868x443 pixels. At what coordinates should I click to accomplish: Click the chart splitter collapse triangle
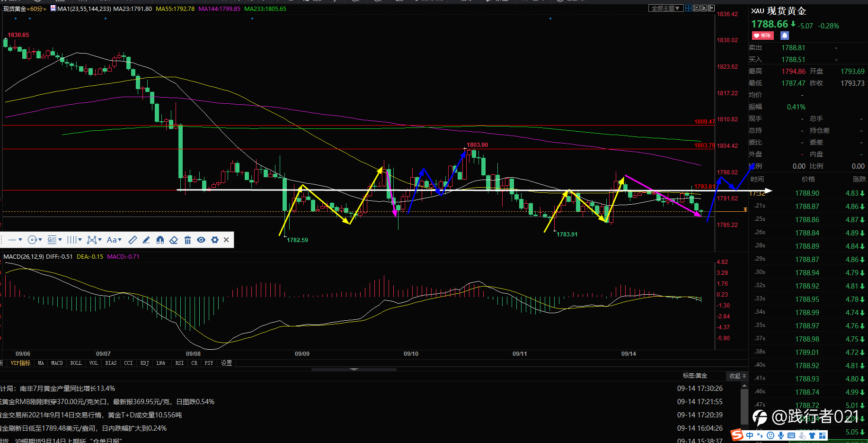click(x=354, y=369)
